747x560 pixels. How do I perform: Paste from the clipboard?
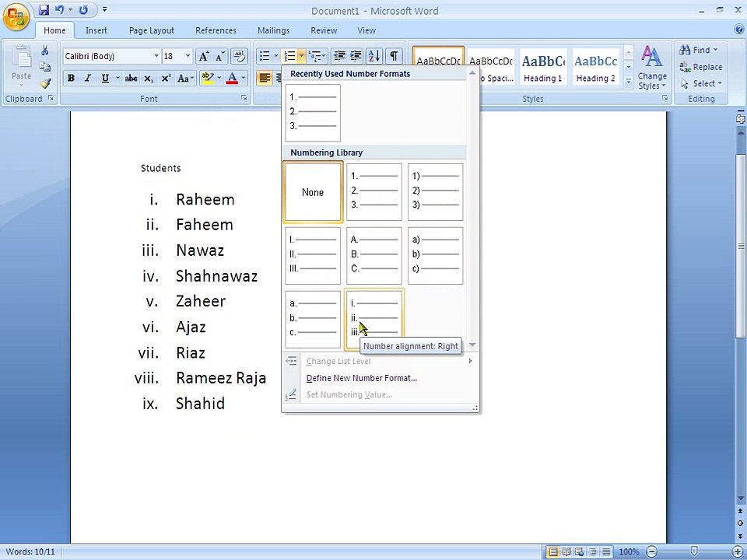(21, 67)
